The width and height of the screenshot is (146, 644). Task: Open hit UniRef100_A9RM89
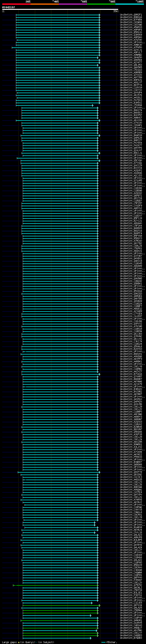pyautogui.click(x=131, y=72)
